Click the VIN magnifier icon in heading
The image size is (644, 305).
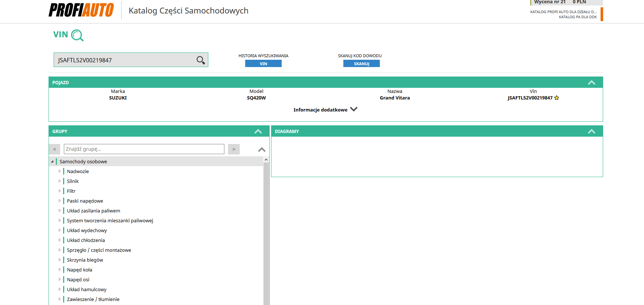77,35
